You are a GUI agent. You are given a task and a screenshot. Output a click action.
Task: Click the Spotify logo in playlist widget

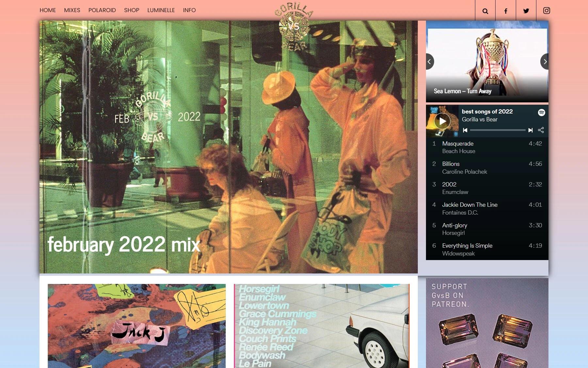click(541, 113)
